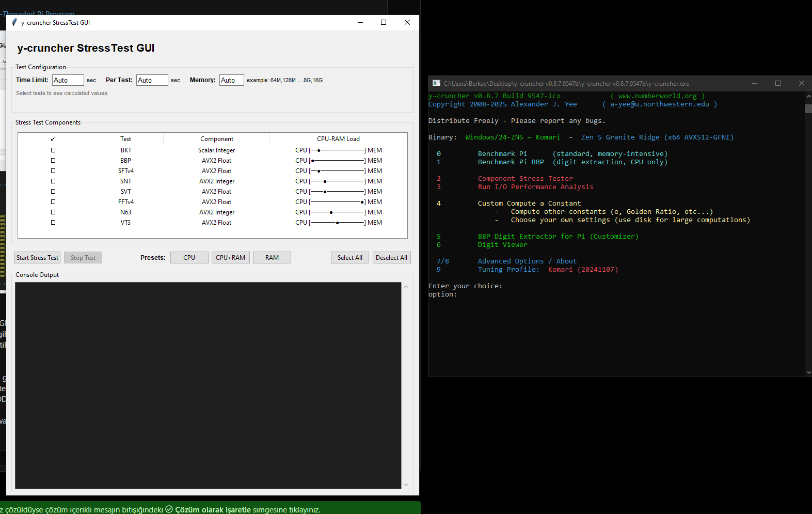Screen dimensions: 812x514
Task: Minimize the y-cruncher.exe console window
Action: tap(755, 83)
